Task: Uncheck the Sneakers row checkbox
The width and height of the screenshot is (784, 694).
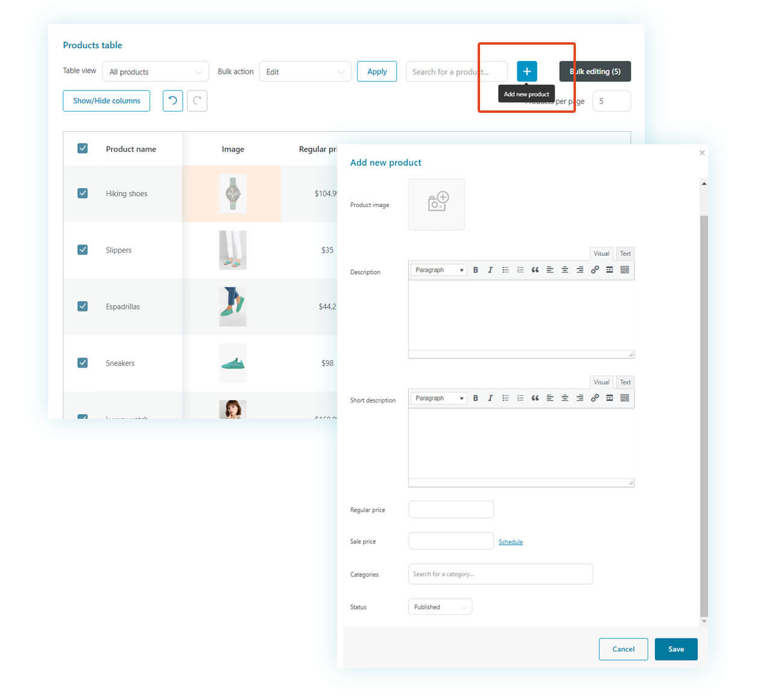Action: (83, 363)
